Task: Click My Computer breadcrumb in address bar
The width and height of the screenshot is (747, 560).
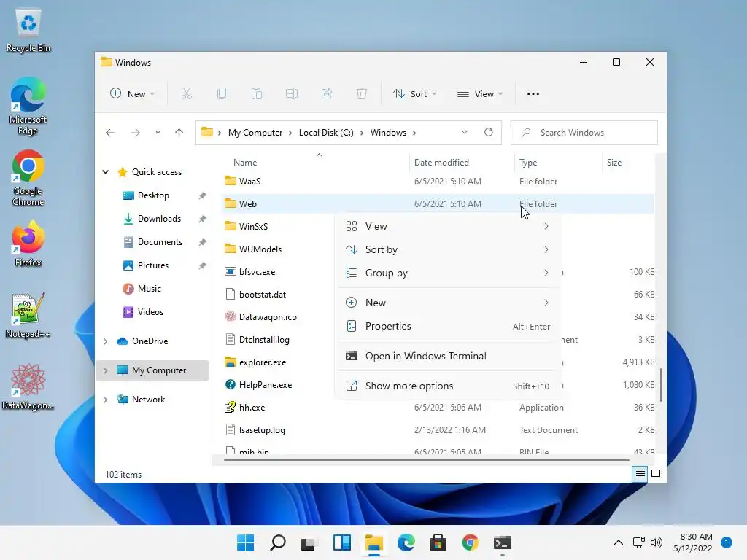Action: tap(255, 133)
